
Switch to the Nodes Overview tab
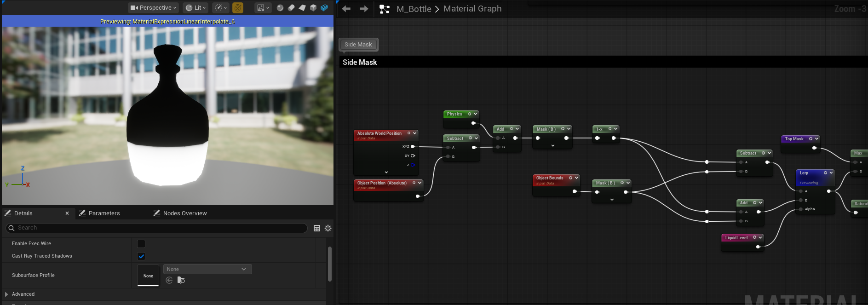pyautogui.click(x=184, y=213)
